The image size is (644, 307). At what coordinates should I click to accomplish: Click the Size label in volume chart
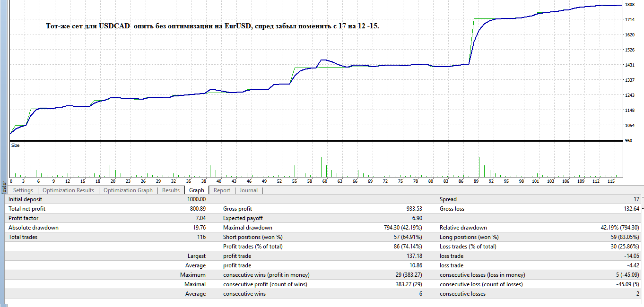[x=16, y=145]
